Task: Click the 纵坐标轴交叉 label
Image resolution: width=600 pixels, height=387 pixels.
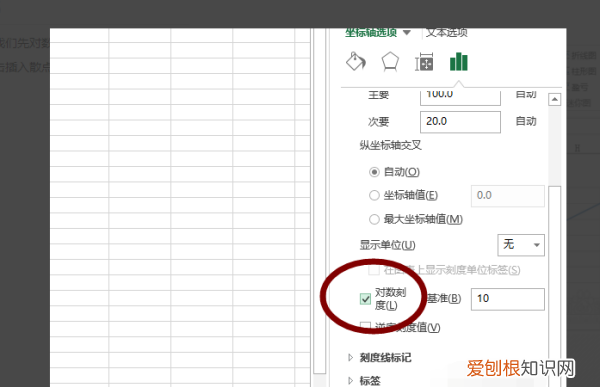Action: 390,145
